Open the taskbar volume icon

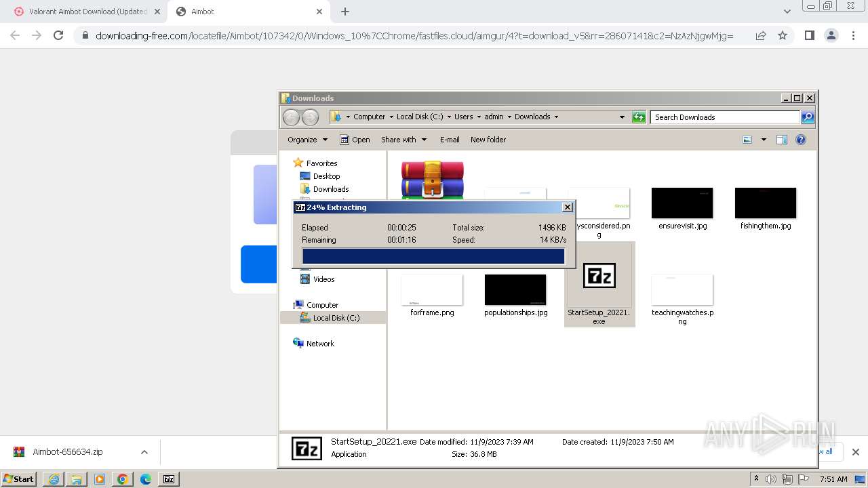[771, 479]
